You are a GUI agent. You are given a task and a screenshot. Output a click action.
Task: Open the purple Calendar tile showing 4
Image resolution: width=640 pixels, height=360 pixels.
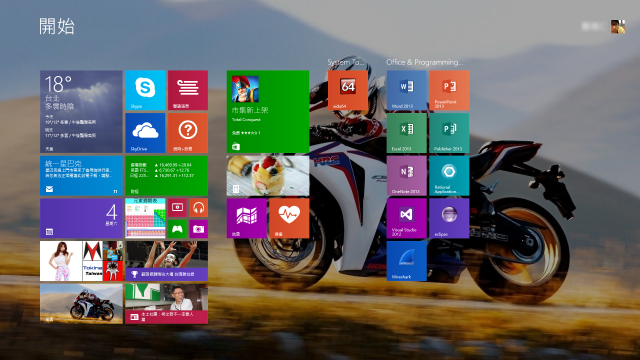pos(81,218)
